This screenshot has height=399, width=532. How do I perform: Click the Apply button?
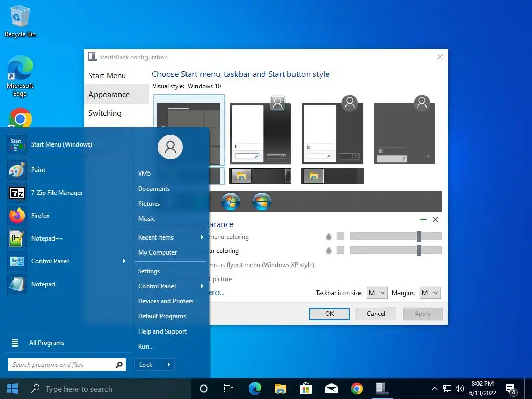pos(422,314)
